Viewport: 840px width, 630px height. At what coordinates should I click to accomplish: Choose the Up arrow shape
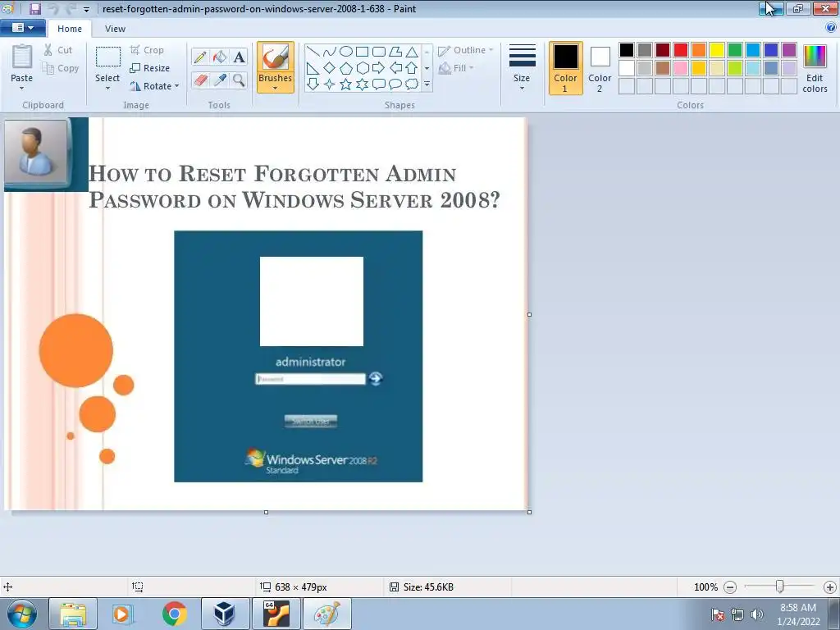[x=412, y=68]
